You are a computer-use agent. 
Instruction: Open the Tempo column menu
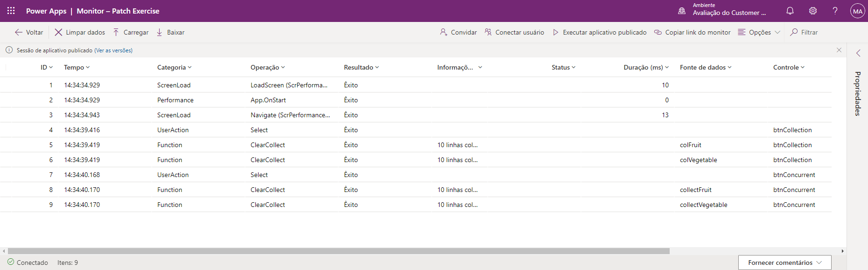click(77, 67)
